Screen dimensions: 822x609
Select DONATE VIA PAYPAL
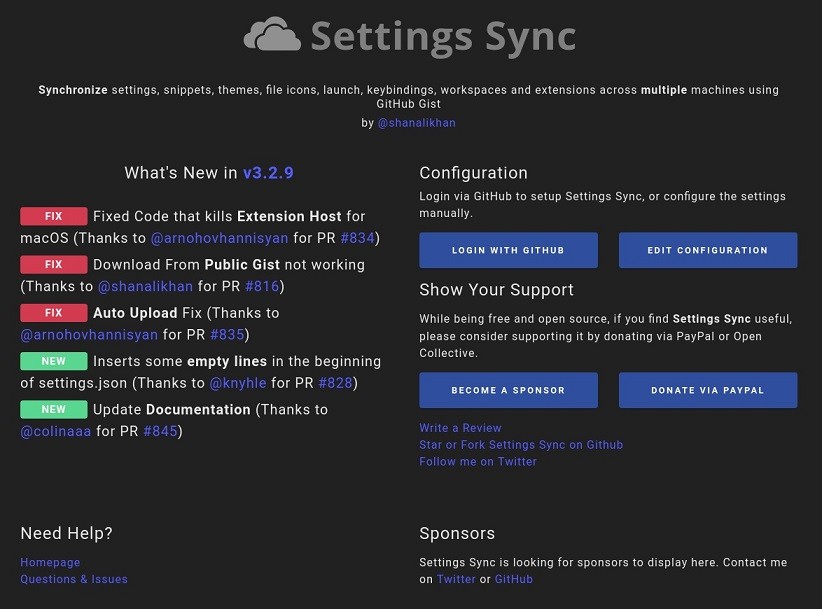708,390
